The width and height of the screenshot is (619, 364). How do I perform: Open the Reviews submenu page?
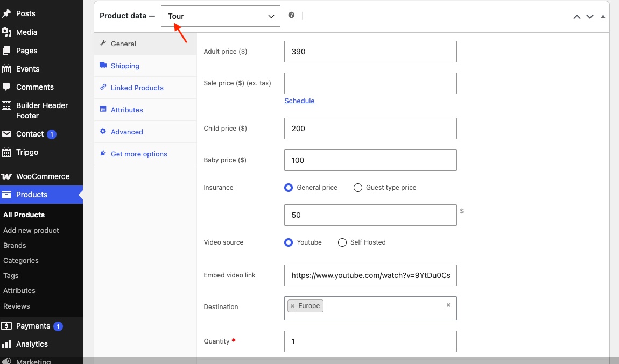[x=17, y=306]
